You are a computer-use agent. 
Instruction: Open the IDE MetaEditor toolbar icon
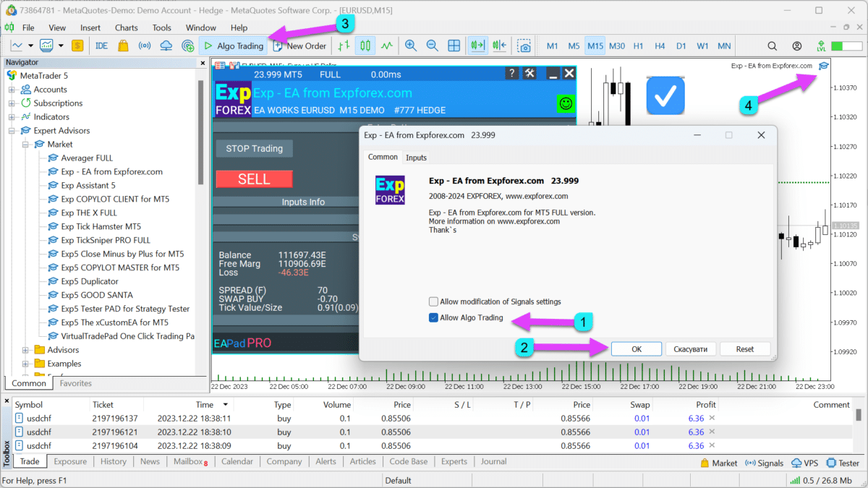(101, 46)
